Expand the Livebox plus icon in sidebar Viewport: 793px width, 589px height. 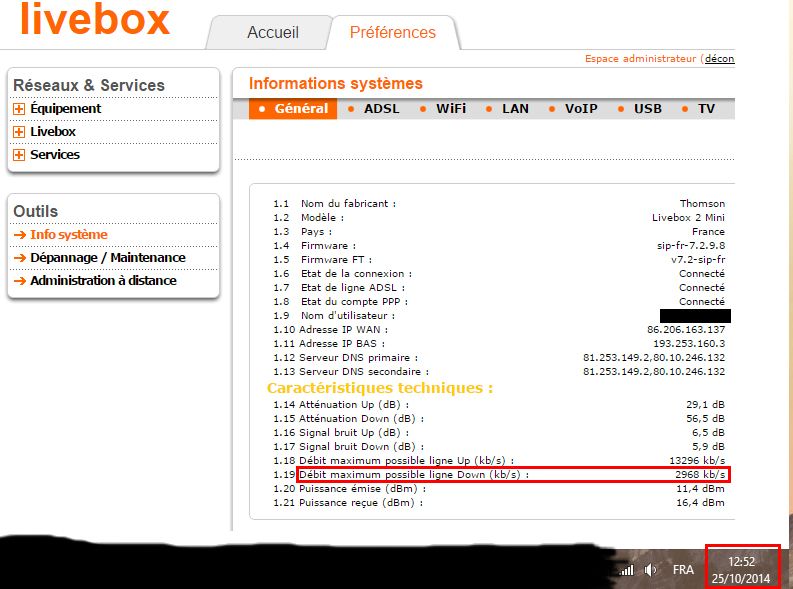(x=19, y=132)
